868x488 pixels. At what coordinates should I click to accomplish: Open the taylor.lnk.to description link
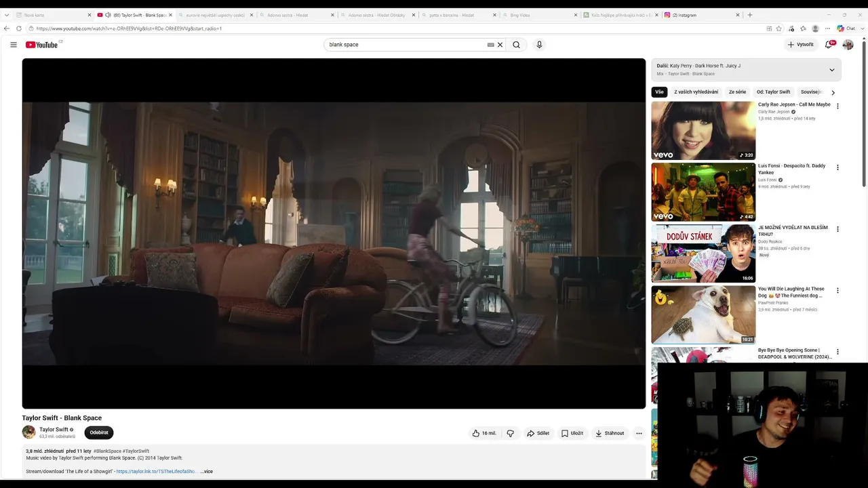click(157, 471)
